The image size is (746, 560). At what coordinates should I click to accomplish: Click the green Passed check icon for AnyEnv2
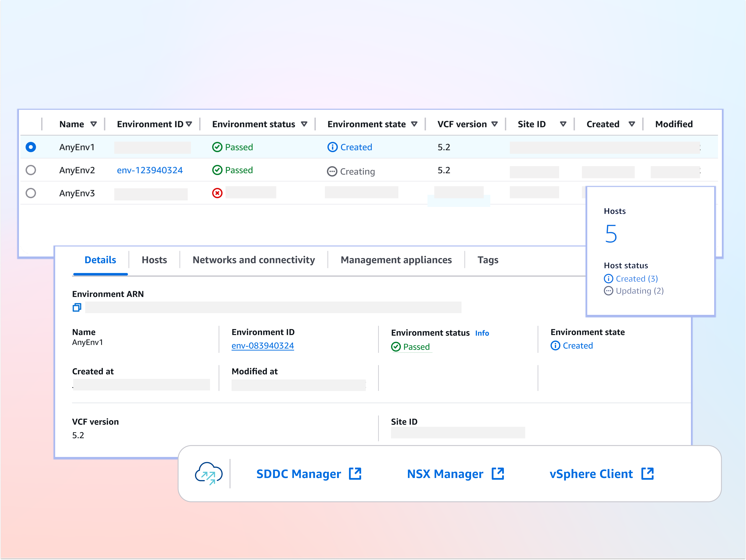pyautogui.click(x=217, y=170)
